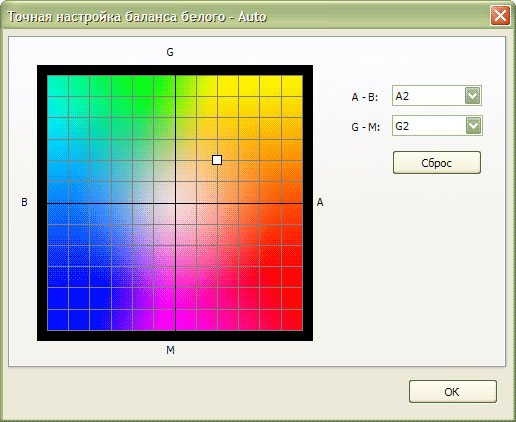Screen dimensions: 516x422
Task: Click the Сброс reset button
Action: [437, 163]
